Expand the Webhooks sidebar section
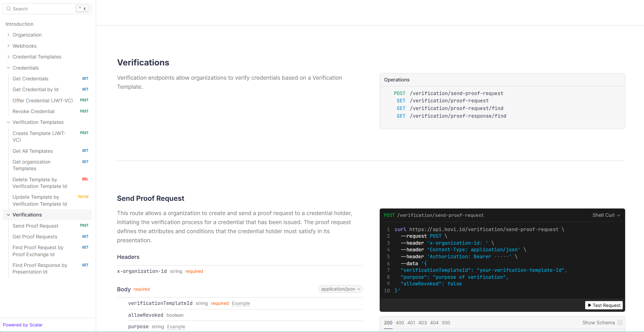Screen dimensions: 644x332 click(24, 46)
